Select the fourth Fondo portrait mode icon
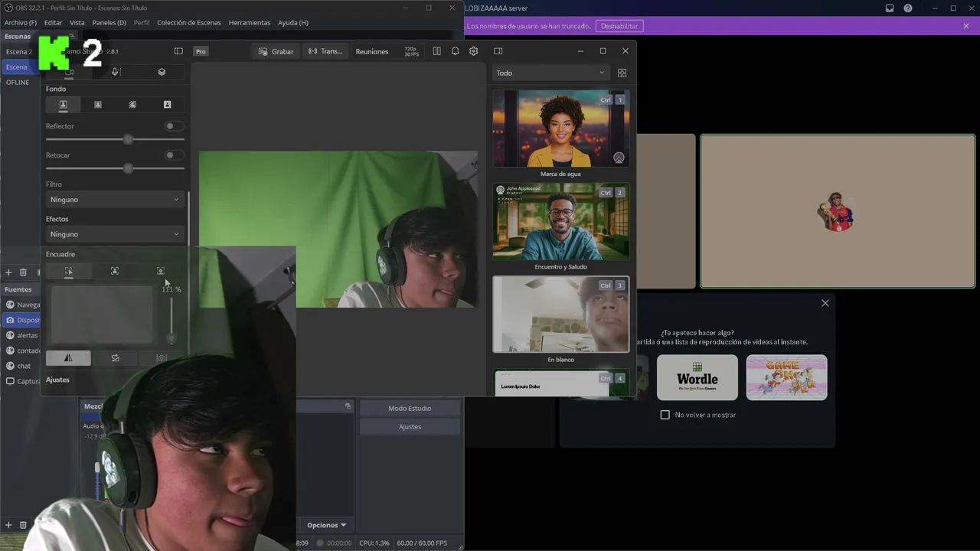The image size is (980, 551). 167,104
